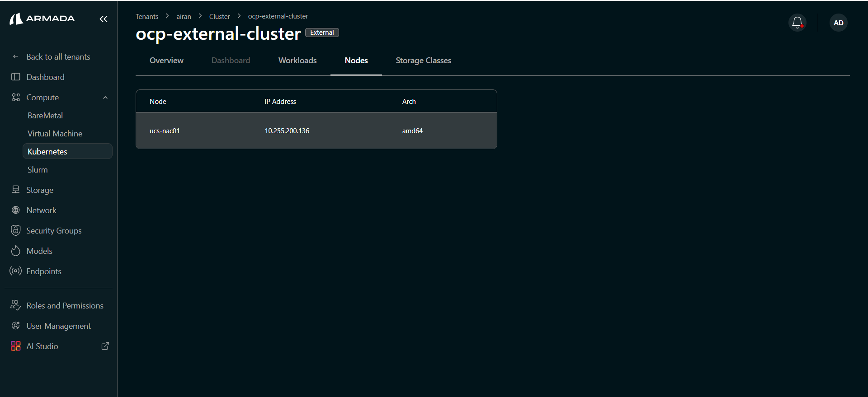
Task: Open Models in the sidebar
Action: pos(39,251)
